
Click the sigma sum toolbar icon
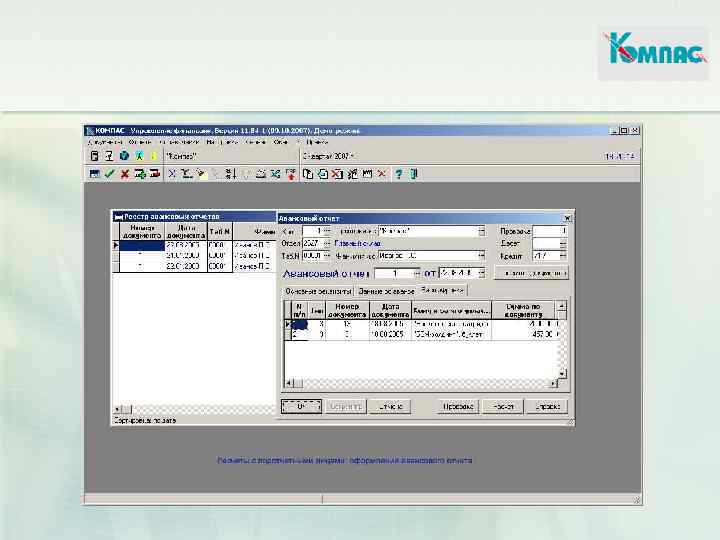186,174
